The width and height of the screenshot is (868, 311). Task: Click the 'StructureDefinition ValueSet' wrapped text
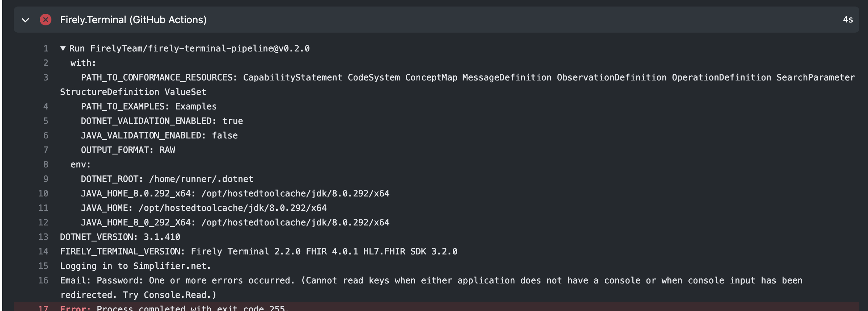tap(133, 92)
